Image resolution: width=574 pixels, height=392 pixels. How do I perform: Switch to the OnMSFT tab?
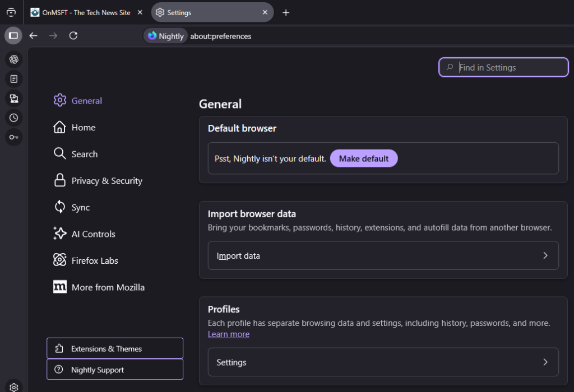[x=86, y=12]
